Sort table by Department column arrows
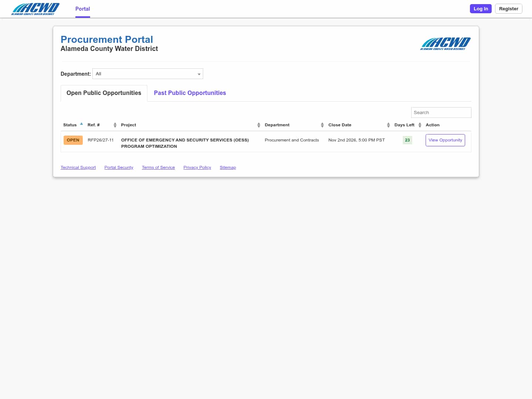 pyautogui.click(x=322, y=125)
